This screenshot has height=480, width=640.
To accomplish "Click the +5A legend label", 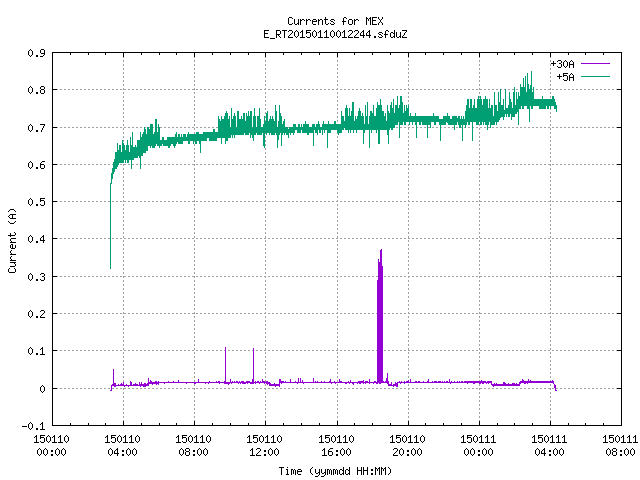I will point(565,77).
